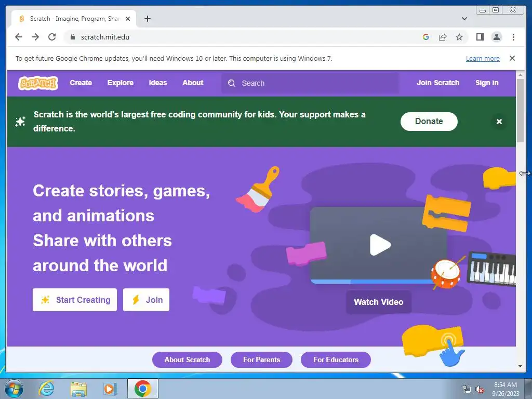This screenshot has width=532, height=399.
Task: Open Learn more about Chrome updates
Action: pos(483,58)
